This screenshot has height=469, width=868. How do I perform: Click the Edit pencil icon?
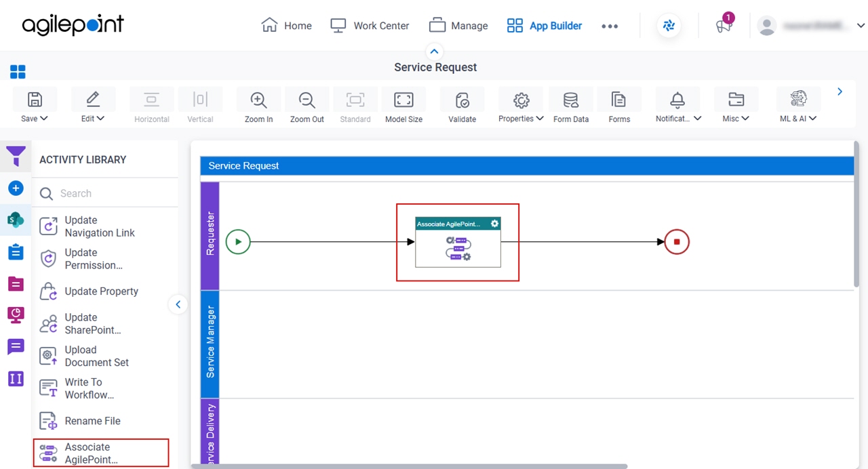[x=93, y=100]
